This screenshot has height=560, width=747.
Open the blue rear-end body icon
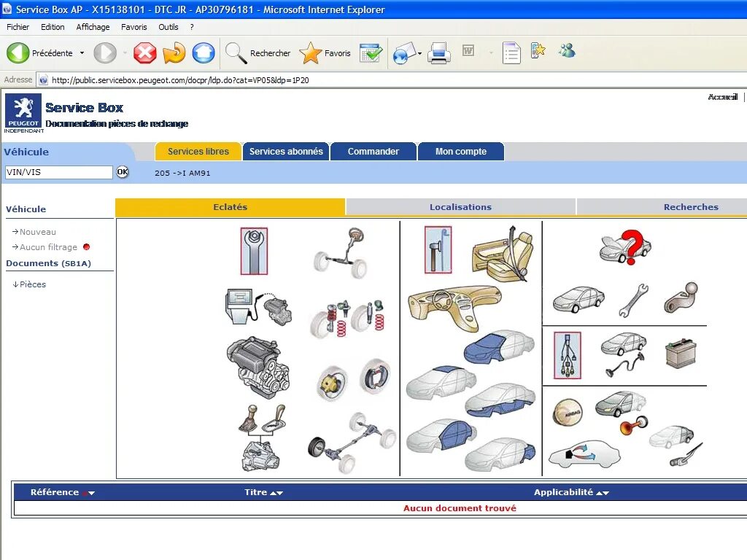coord(500,455)
